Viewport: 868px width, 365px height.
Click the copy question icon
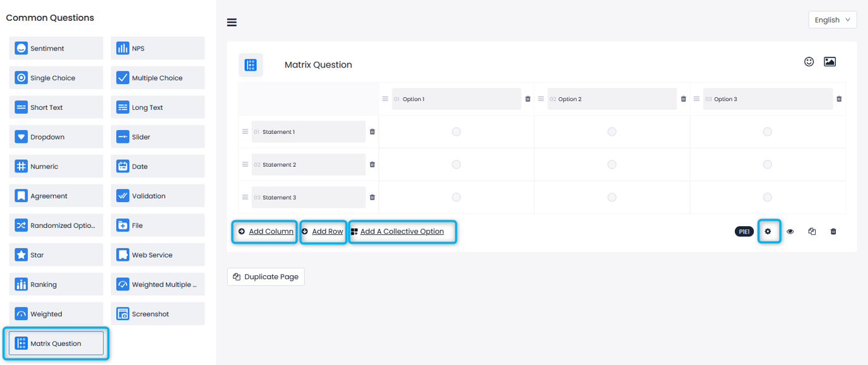tap(812, 232)
